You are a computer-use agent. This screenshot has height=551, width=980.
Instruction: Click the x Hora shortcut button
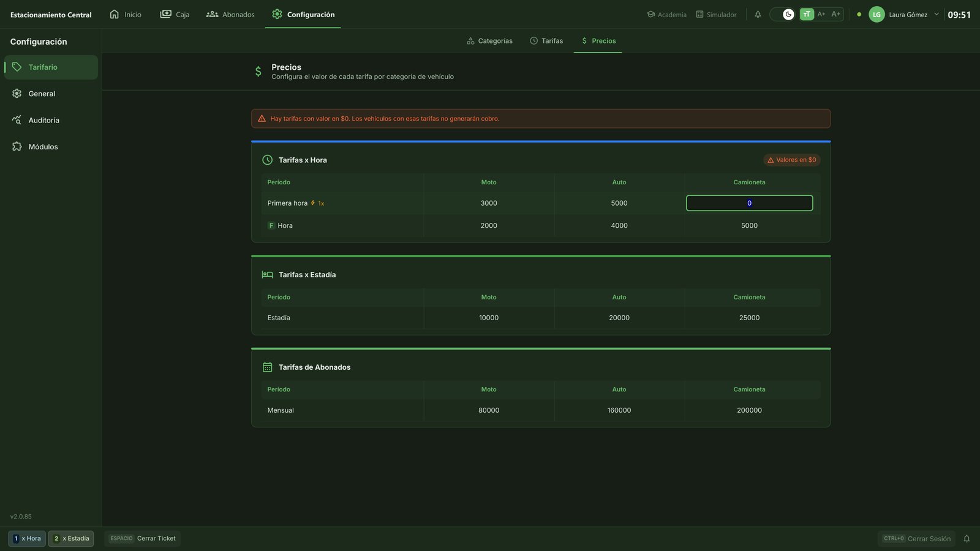(x=27, y=539)
